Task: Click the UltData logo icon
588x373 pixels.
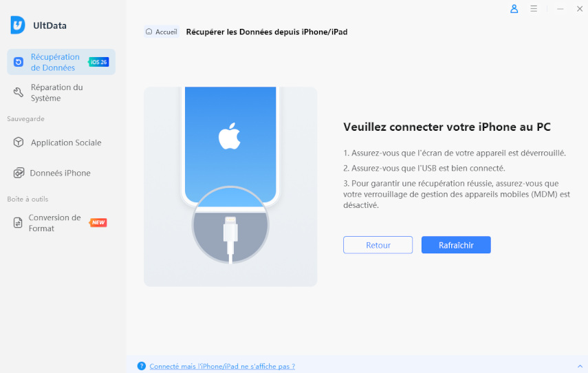Action: point(18,25)
